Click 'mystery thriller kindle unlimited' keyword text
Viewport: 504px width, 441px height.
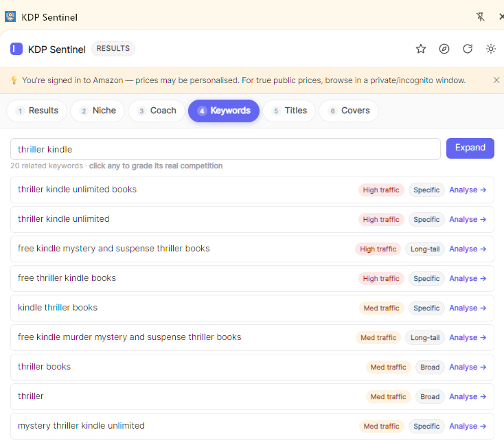click(x=81, y=426)
